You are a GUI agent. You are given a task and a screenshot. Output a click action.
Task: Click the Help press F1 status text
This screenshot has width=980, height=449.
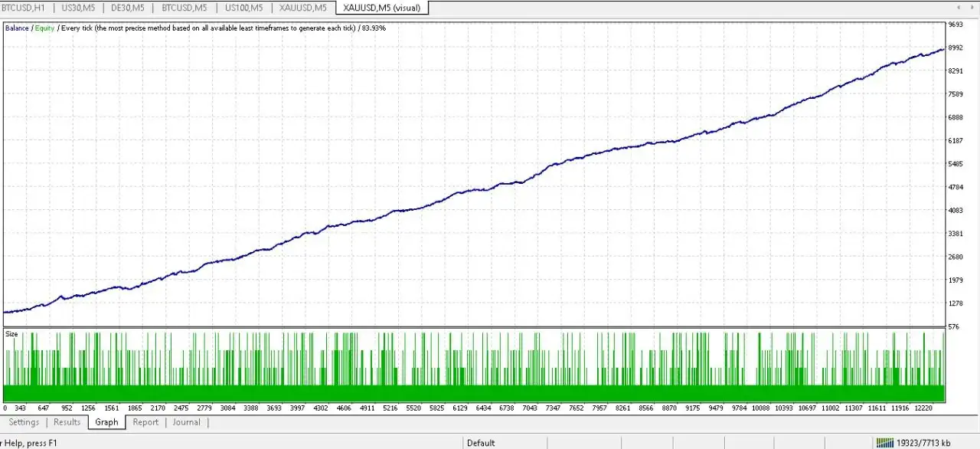(28, 443)
